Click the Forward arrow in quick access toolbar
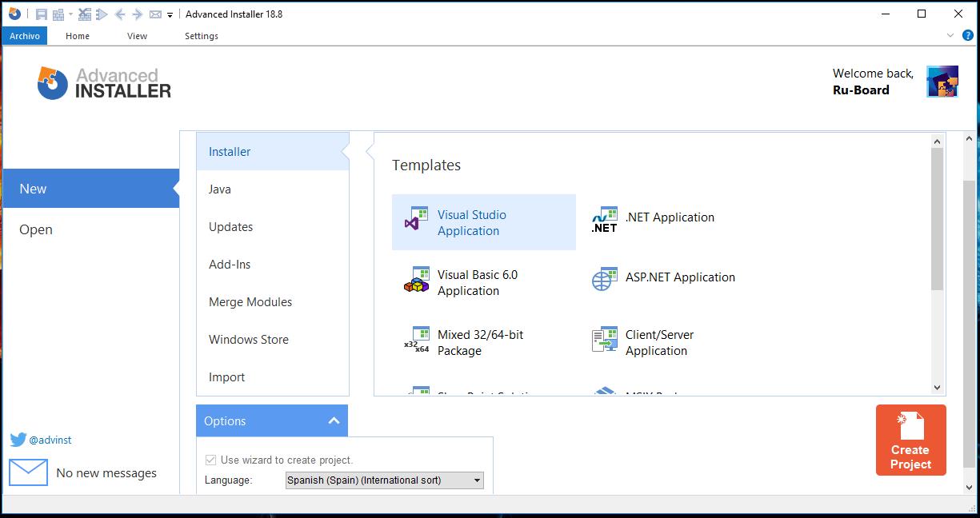 [x=137, y=14]
